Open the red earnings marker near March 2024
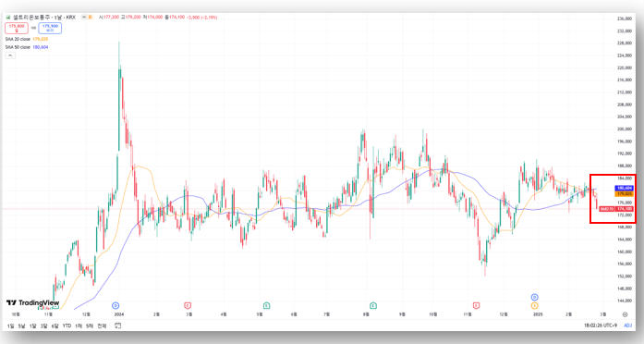 (x=188, y=305)
